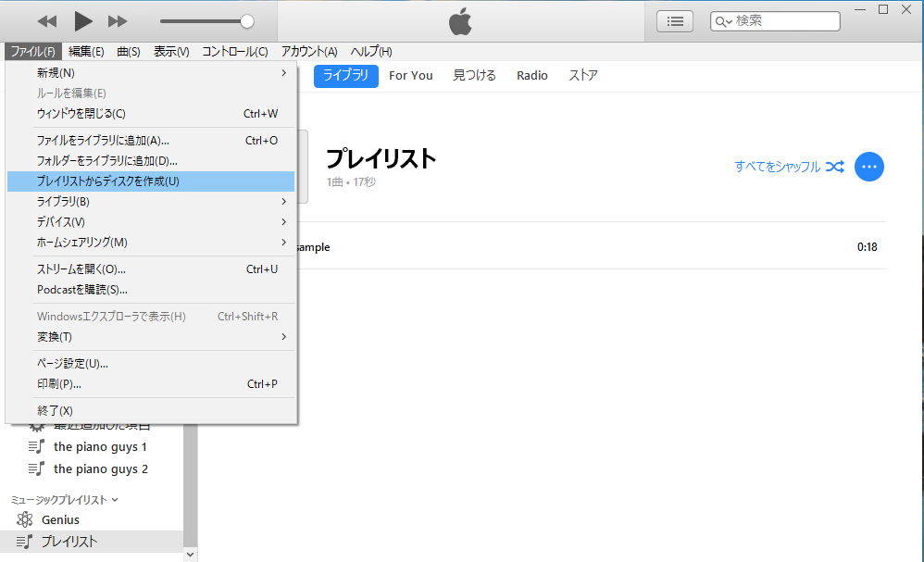
Task: Select the piano guys 1 playlist
Action: click(x=100, y=447)
